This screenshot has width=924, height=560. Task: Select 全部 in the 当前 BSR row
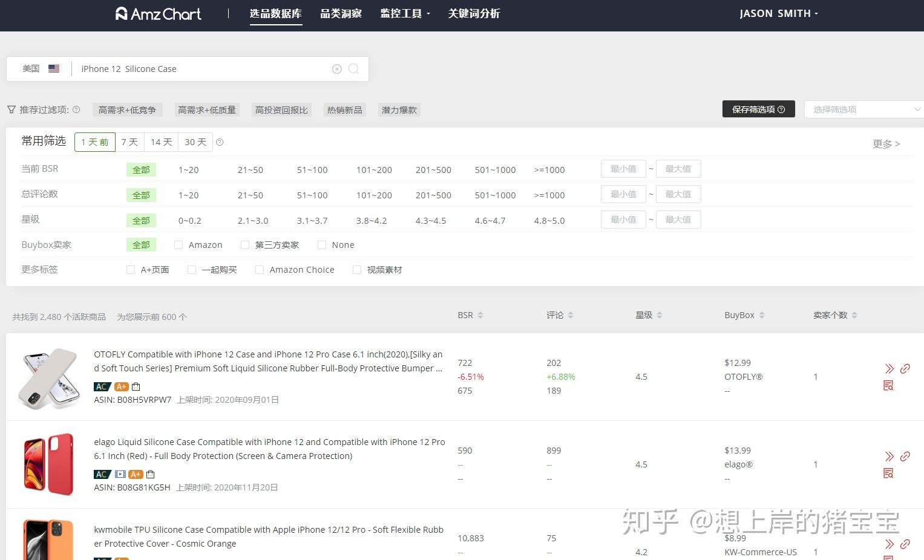click(x=141, y=170)
